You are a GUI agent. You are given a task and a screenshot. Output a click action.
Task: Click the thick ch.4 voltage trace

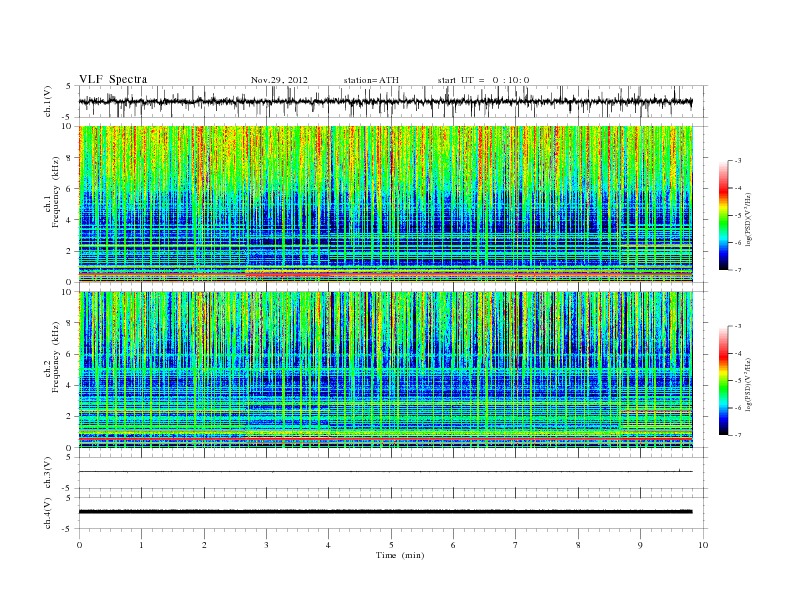tap(385, 512)
